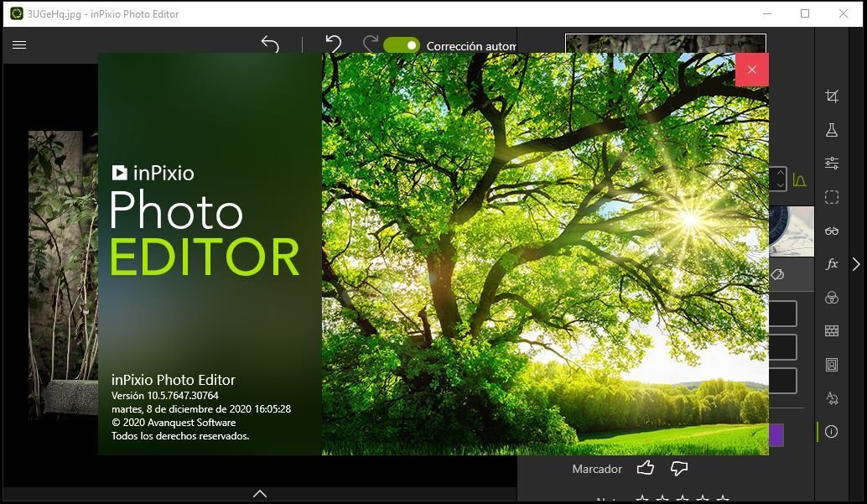Click the top dark input box
The width and height of the screenshot is (867, 504).
point(783,314)
